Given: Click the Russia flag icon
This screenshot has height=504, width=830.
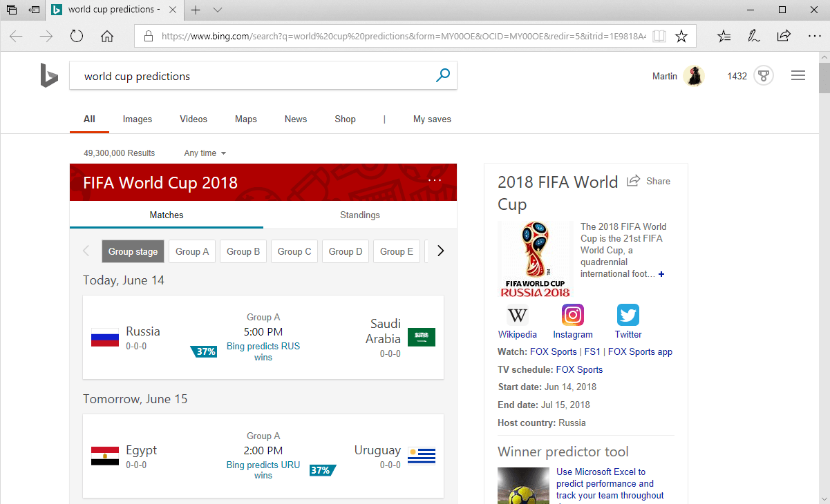Looking at the screenshot, I should click(x=105, y=338).
